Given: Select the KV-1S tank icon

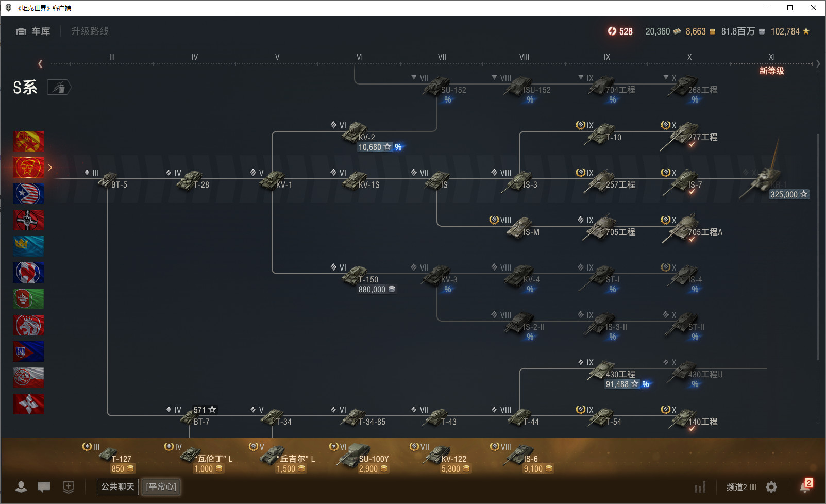Looking at the screenshot, I should 355,179.
